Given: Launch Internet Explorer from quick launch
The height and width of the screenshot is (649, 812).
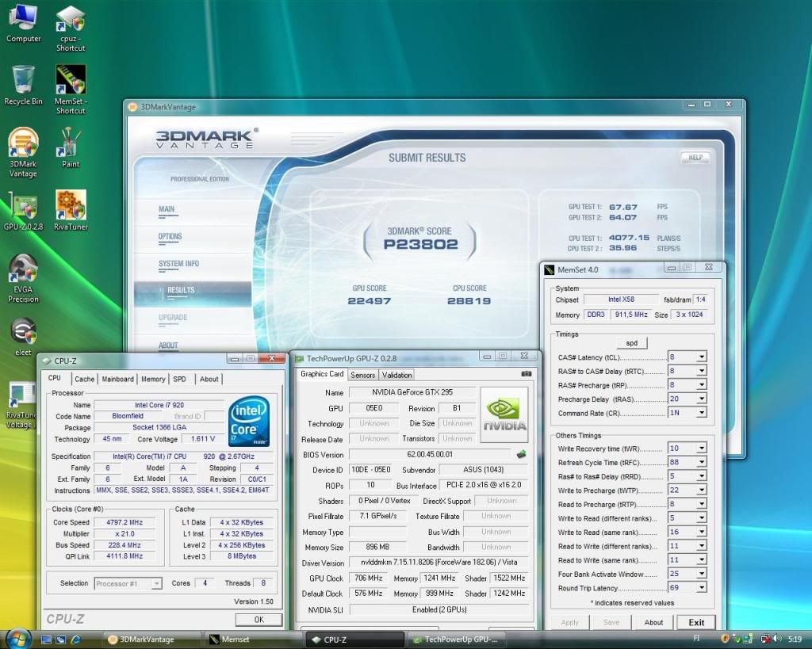Looking at the screenshot, I should coord(75,639).
